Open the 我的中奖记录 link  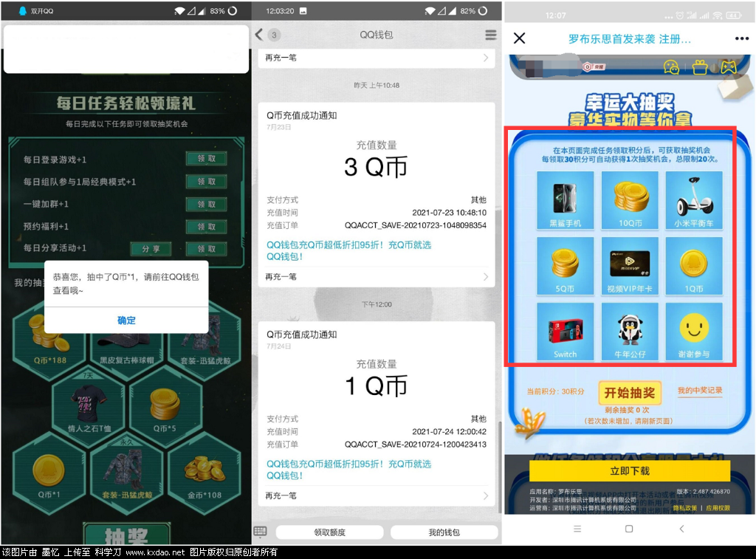click(699, 391)
